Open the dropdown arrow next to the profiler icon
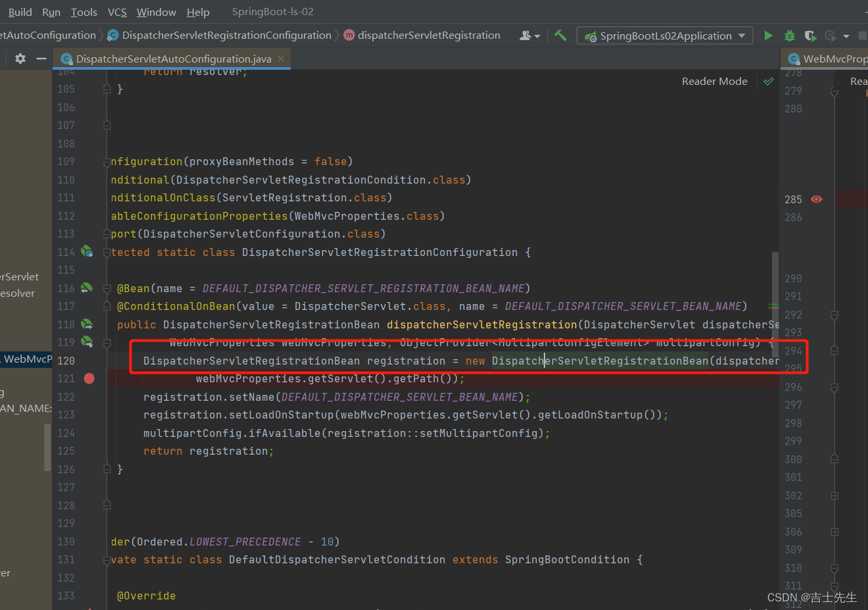 click(x=846, y=36)
